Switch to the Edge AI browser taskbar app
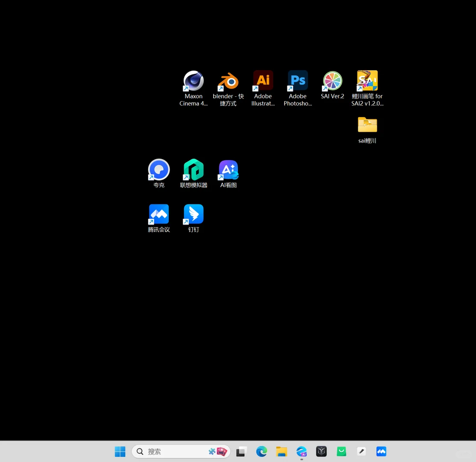This screenshot has height=462, width=476. [x=301, y=451]
